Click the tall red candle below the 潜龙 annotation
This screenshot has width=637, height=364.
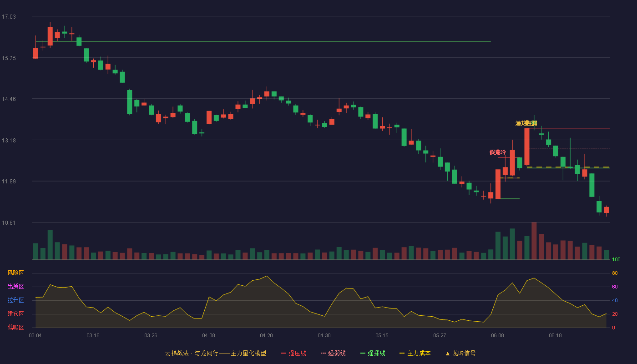[x=527, y=147]
